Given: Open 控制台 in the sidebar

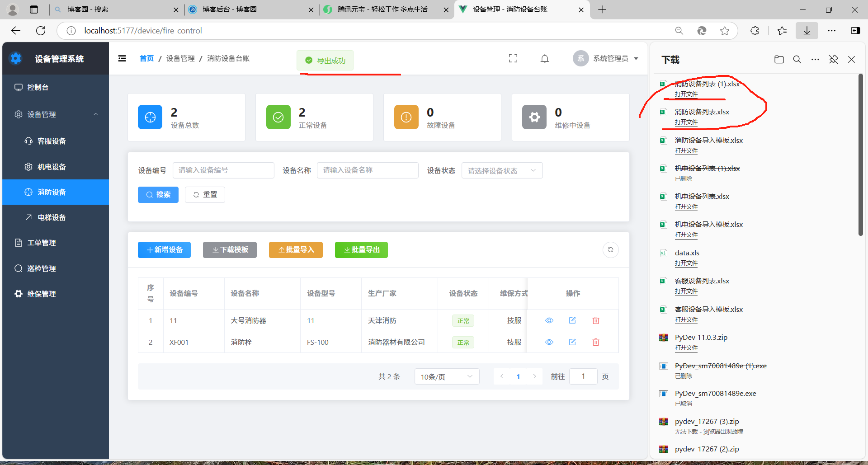Looking at the screenshot, I should [56, 87].
